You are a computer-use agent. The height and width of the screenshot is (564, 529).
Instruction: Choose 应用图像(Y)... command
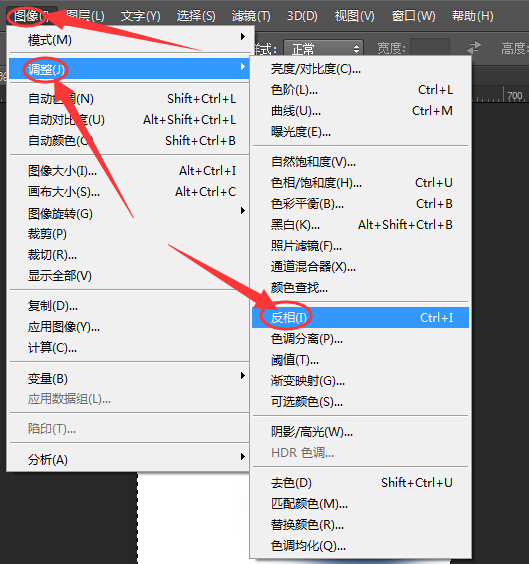pyautogui.click(x=129, y=327)
